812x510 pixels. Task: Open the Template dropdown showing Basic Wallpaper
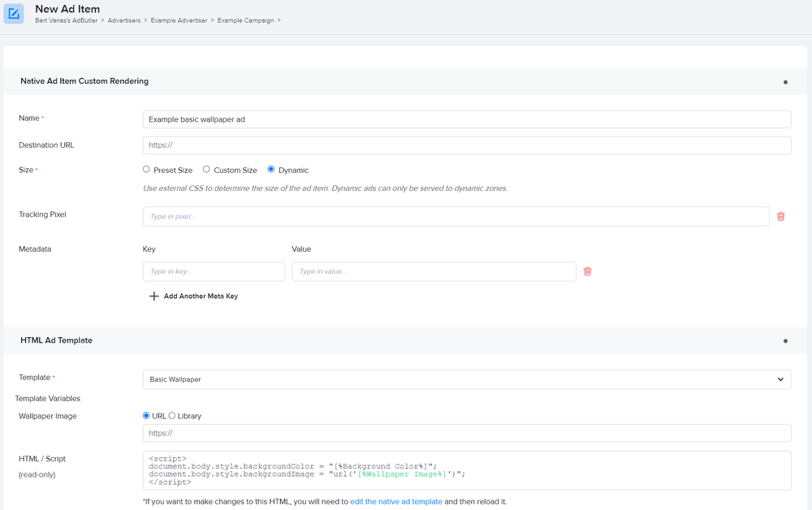pos(467,379)
